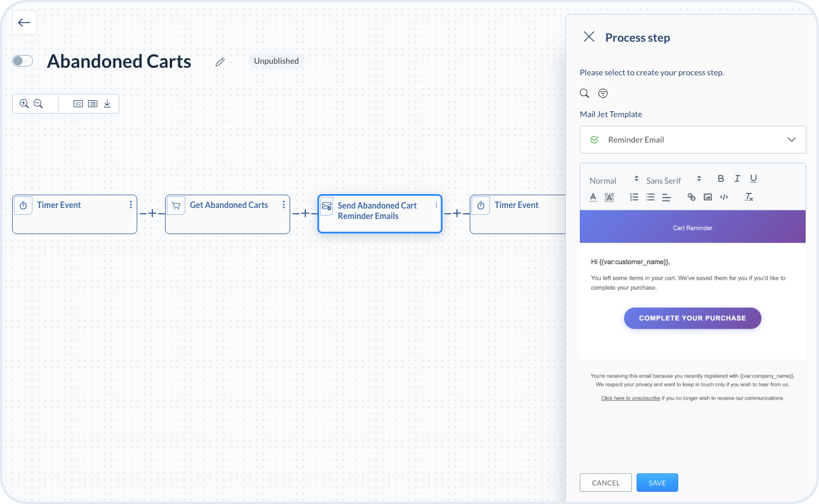Open the text color picker
This screenshot has width=819, height=504.
click(593, 197)
